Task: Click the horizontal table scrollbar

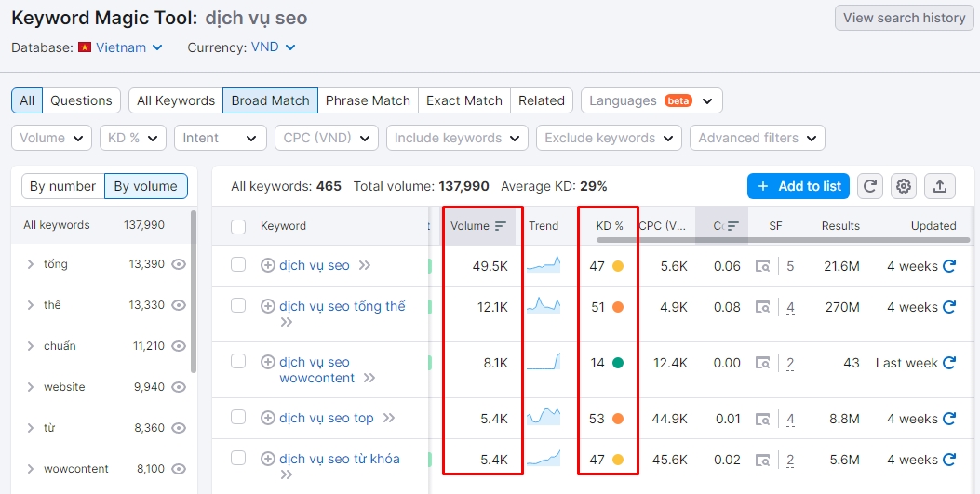Action: click(x=783, y=240)
